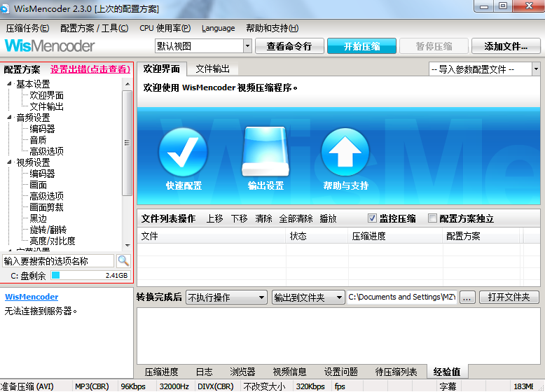Screen dimensions: 545x392
Task: Open the 配置方案 / 工具(C) menu
Action: tap(94, 28)
